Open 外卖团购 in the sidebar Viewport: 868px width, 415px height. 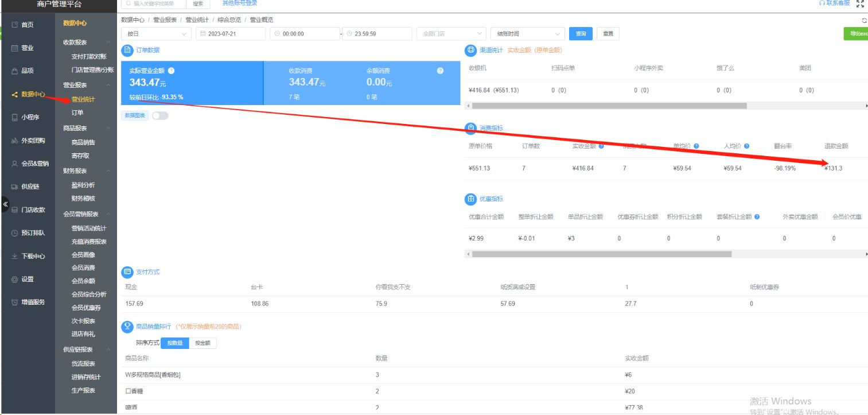click(28, 141)
